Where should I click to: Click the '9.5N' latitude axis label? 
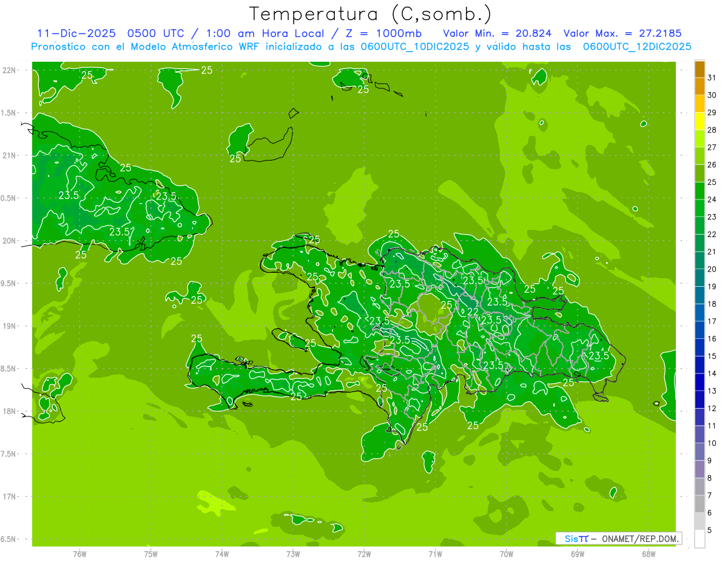click(8, 284)
